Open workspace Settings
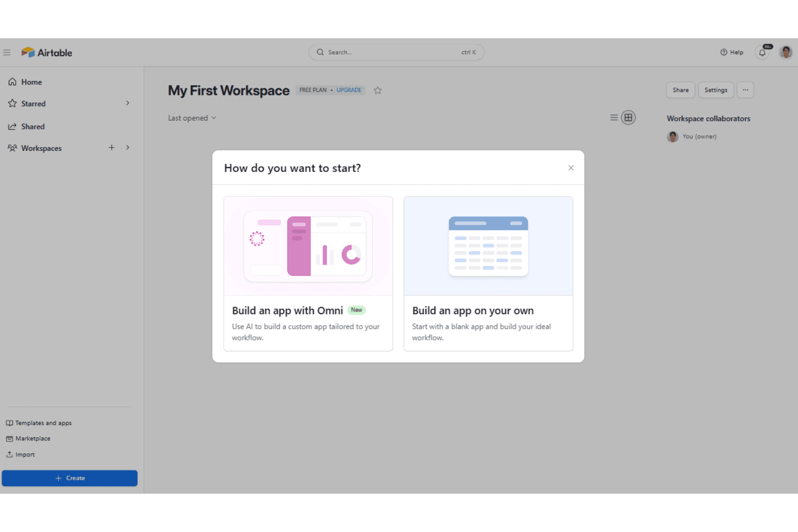This screenshot has width=798, height=532. coord(716,90)
